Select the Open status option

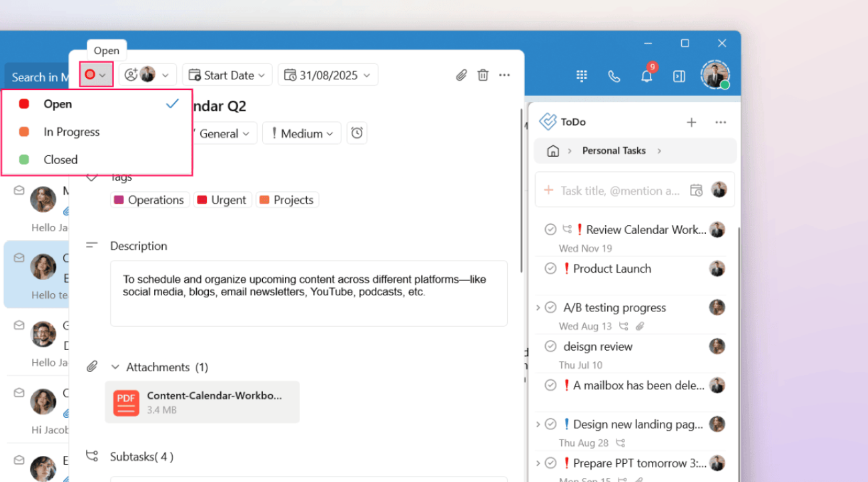[97, 104]
